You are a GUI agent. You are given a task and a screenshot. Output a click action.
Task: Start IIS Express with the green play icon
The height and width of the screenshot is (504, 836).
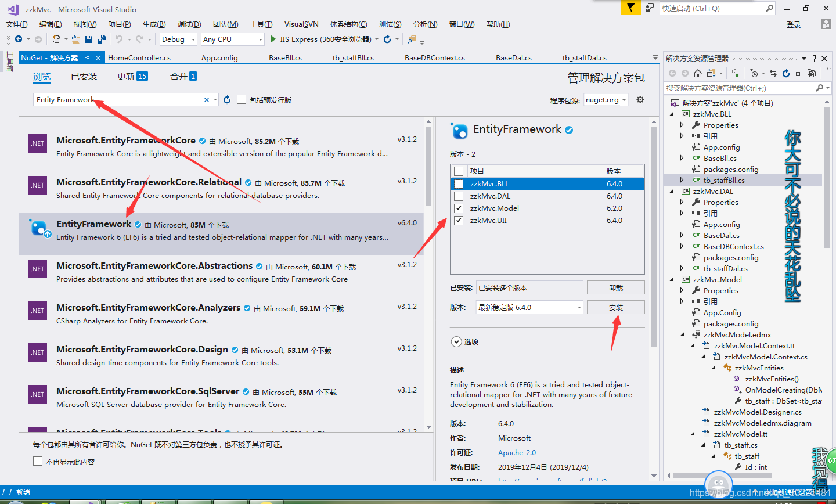tap(273, 39)
